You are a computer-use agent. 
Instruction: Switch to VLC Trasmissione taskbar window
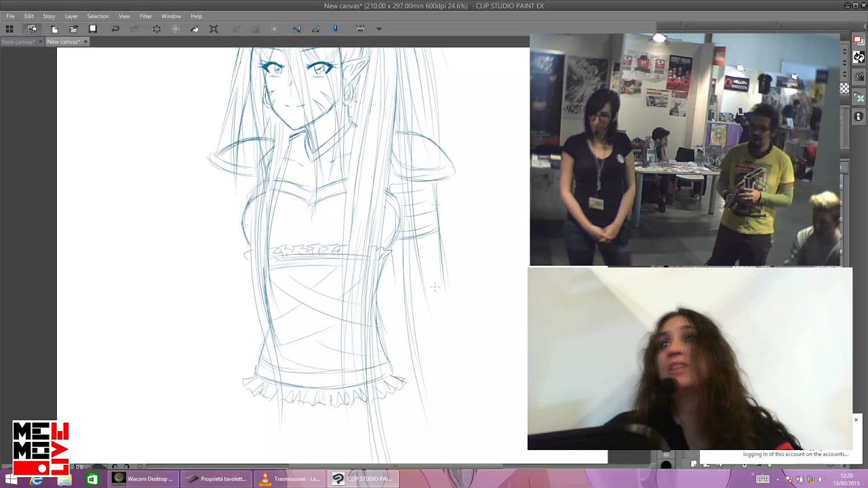(x=290, y=479)
